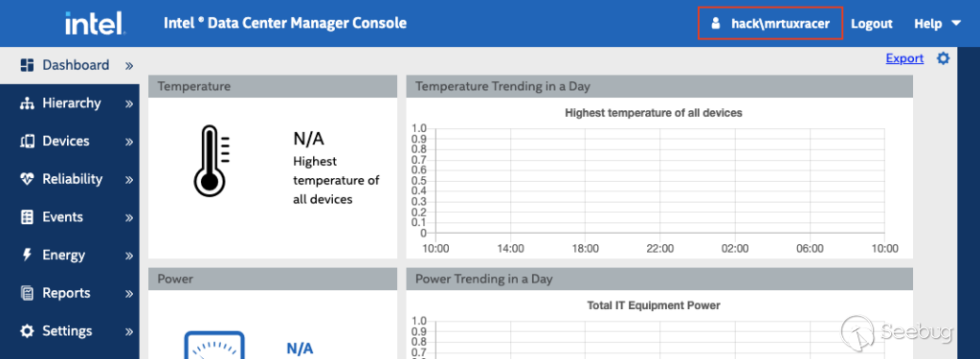Click the Energy lightning bolt icon
The width and height of the screenshot is (980, 359).
tap(27, 256)
